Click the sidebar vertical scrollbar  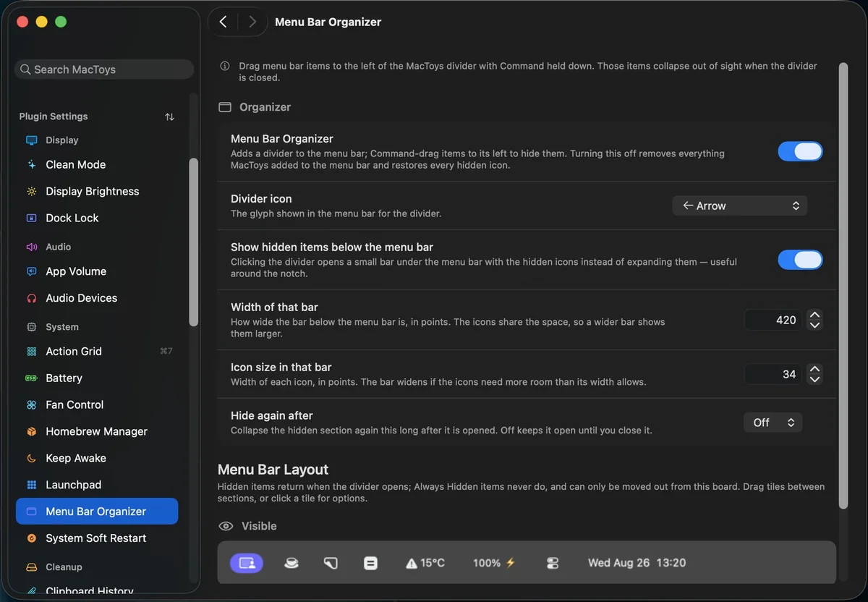[193, 242]
